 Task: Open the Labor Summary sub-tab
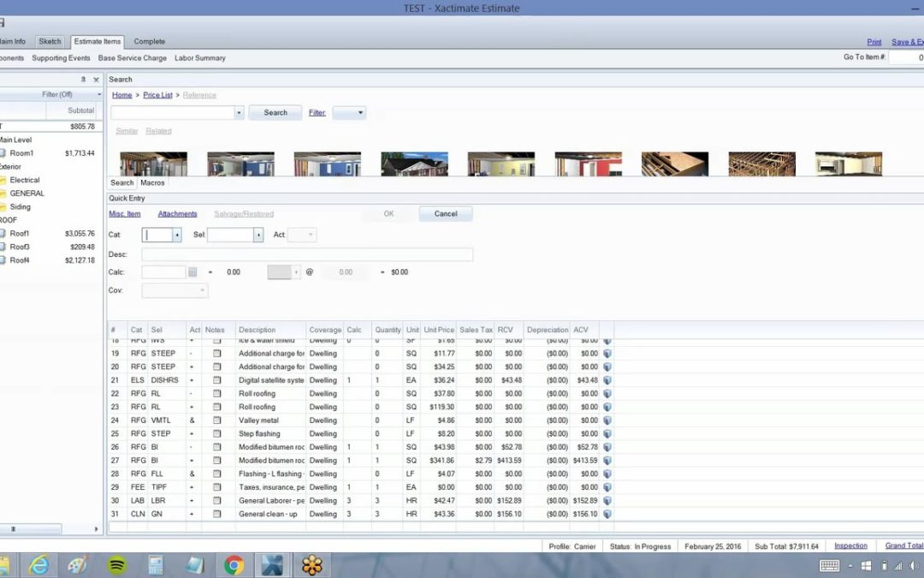coord(199,58)
